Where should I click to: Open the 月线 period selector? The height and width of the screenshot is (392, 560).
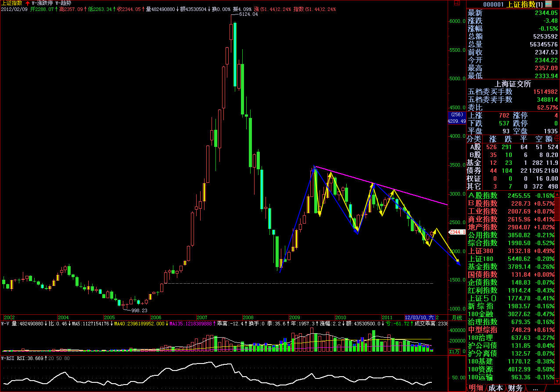456,317
